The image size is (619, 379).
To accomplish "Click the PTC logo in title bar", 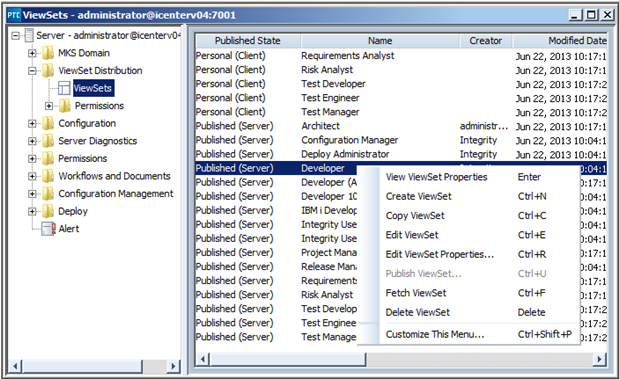I will (x=14, y=15).
